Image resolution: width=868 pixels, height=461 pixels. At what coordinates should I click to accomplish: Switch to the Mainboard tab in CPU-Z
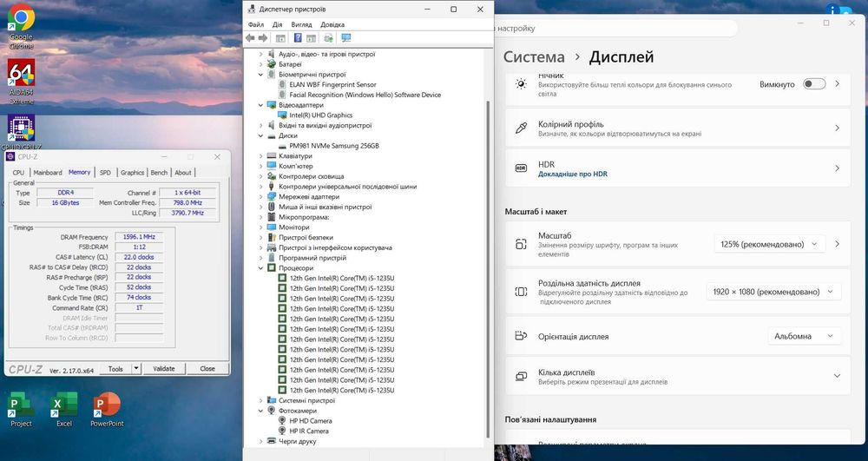tap(48, 173)
